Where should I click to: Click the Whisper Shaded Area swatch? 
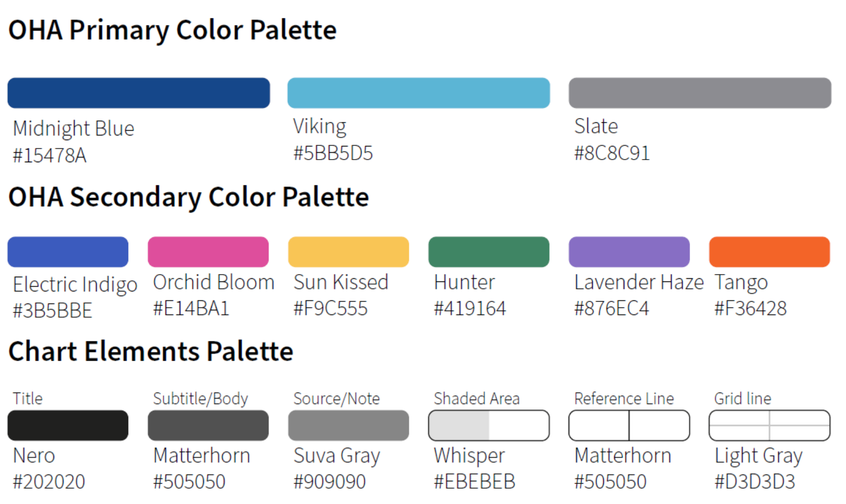489,425
